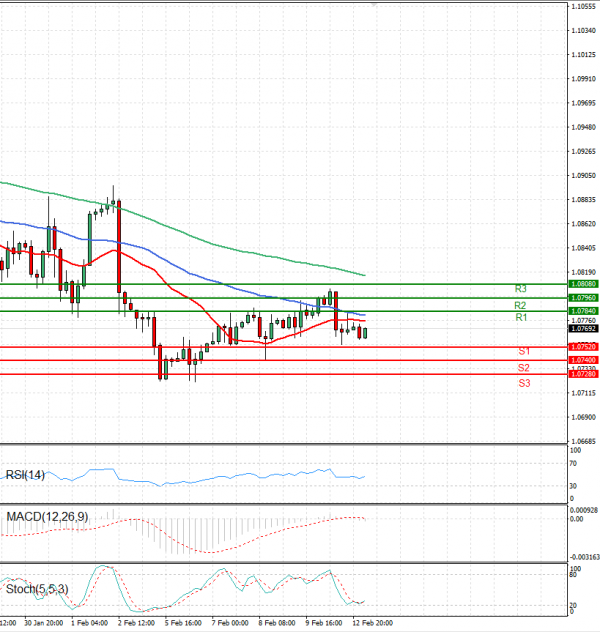Click the RSI(14) indicator label
The width and height of the screenshot is (600, 632).
pos(25,475)
